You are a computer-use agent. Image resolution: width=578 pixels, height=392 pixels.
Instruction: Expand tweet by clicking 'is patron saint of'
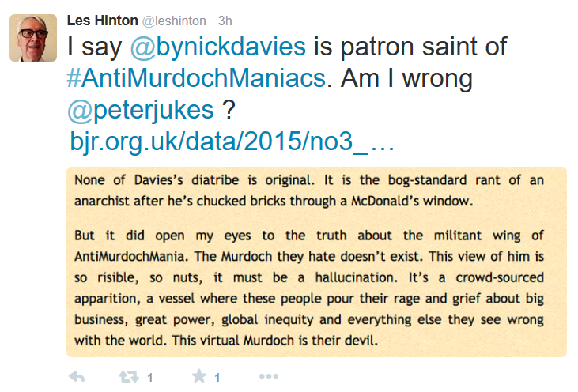coord(410,47)
